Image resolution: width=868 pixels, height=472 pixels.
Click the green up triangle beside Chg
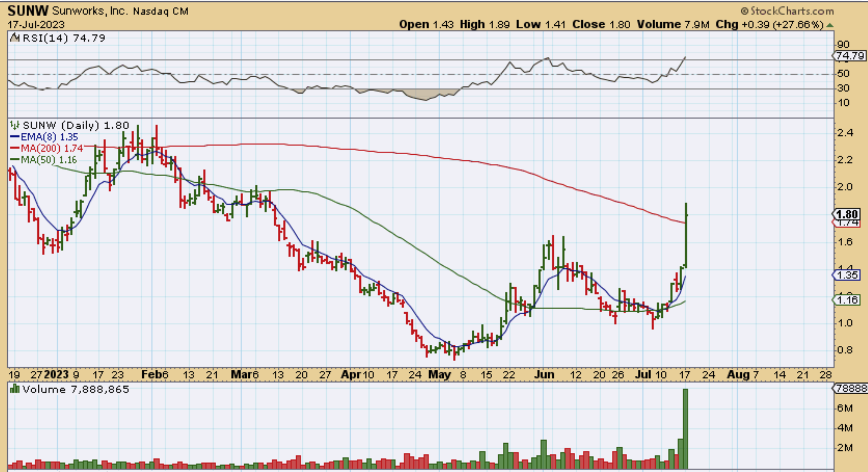[x=830, y=25]
